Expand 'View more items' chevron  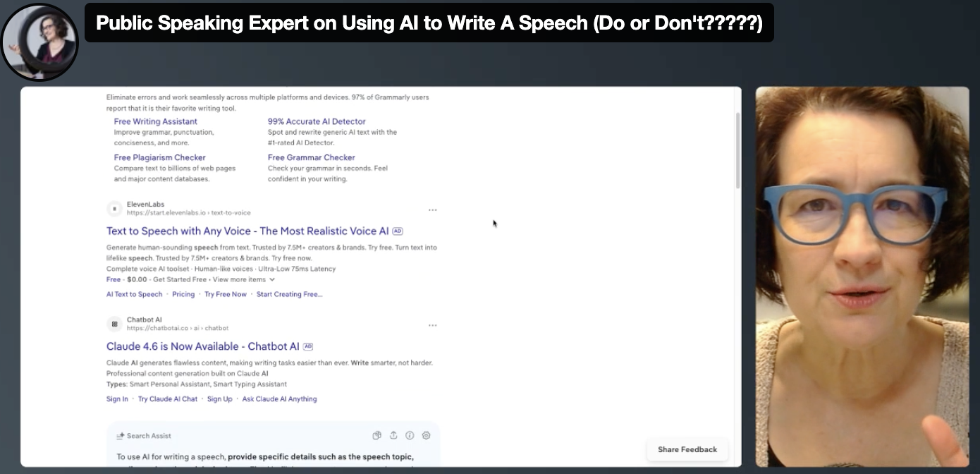[x=272, y=279]
